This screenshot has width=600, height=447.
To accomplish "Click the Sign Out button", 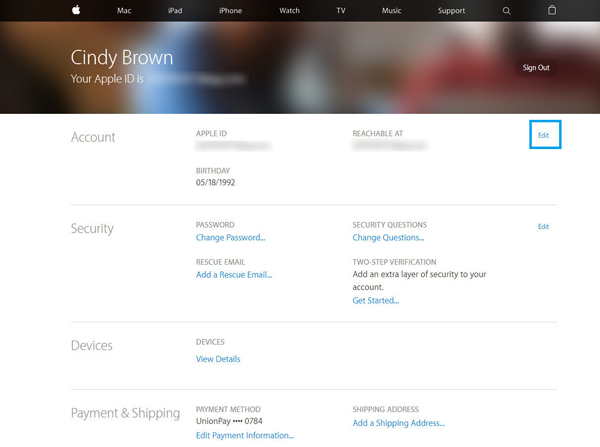I will click(536, 68).
